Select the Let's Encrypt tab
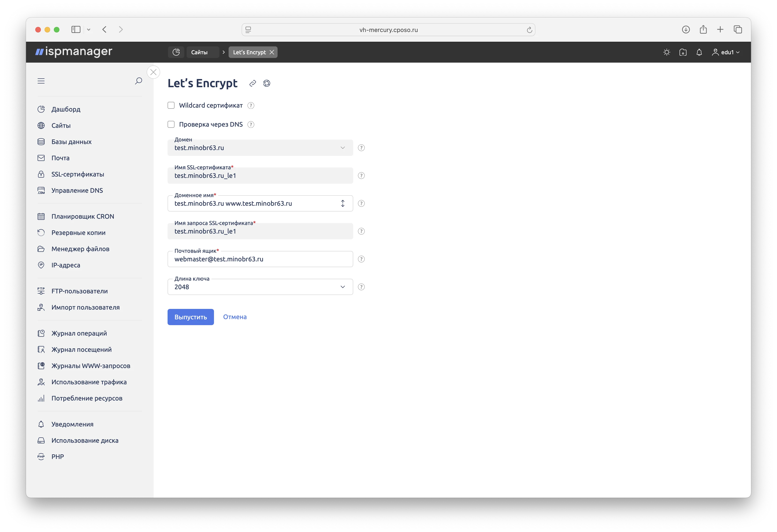The height and width of the screenshot is (532, 777). tap(249, 52)
